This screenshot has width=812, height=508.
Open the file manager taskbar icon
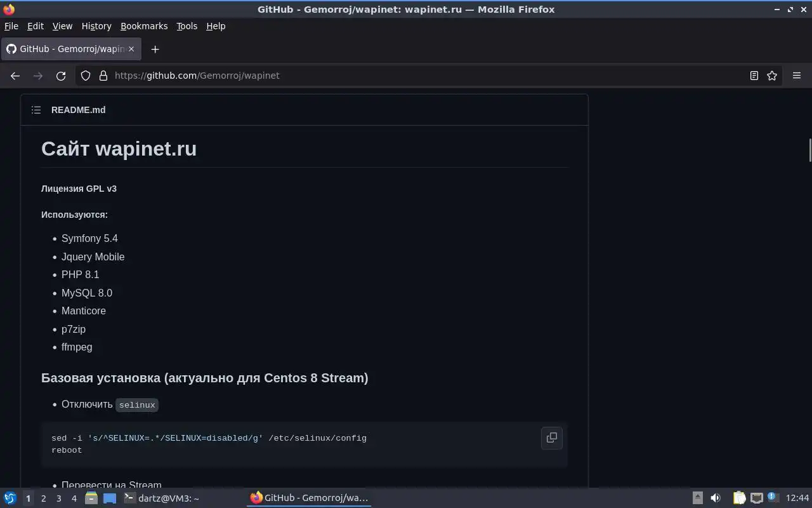pos(91,498)
